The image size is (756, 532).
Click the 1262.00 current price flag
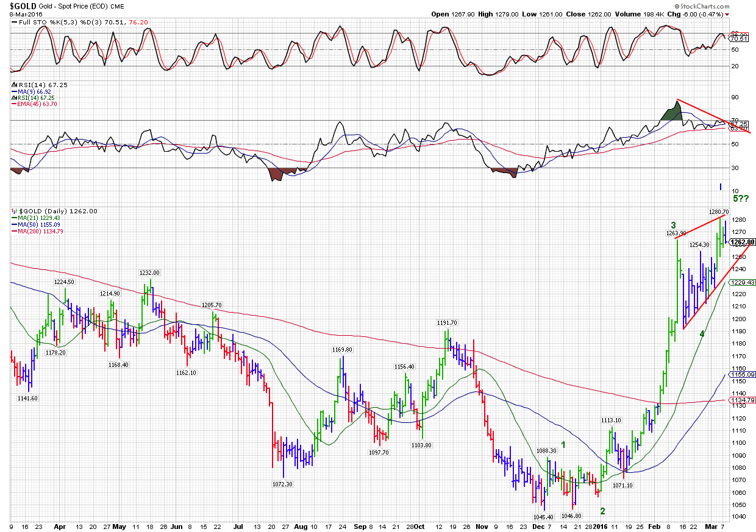tap(742, 242)
